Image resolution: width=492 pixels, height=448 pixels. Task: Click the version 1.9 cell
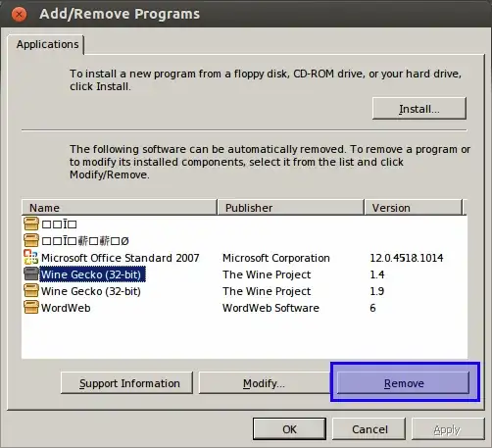[377, 291]
